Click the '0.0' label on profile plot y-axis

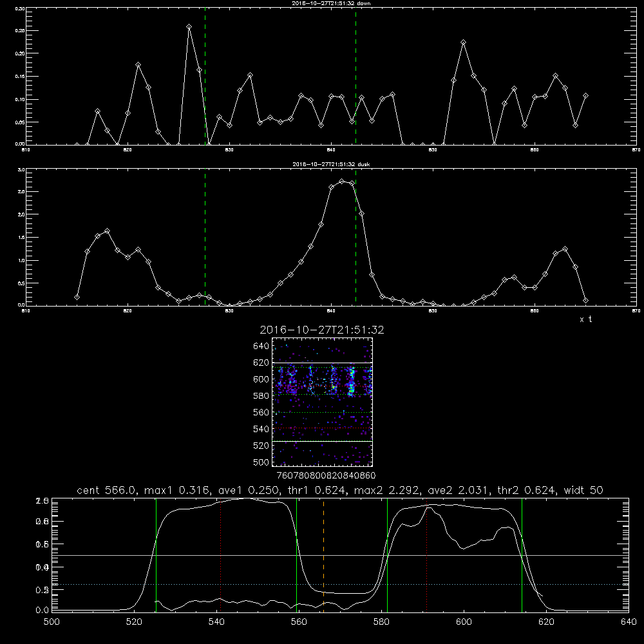pyautogui.click(x=43, y=610)
